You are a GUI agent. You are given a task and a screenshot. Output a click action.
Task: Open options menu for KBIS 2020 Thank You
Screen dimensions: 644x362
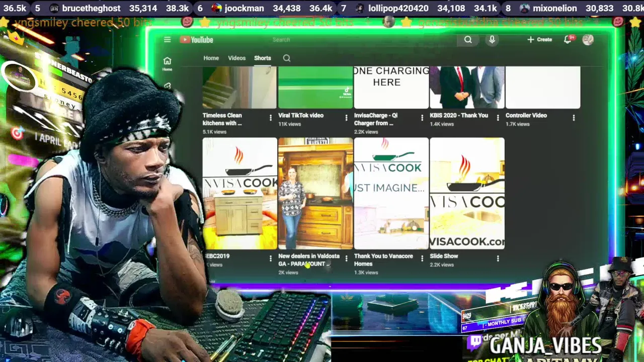(498, 118)
